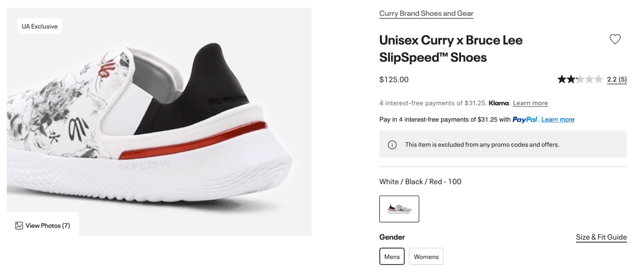Click the heart wishlist icon
This screenshot has height=273, width=644.
pos(615,40)
